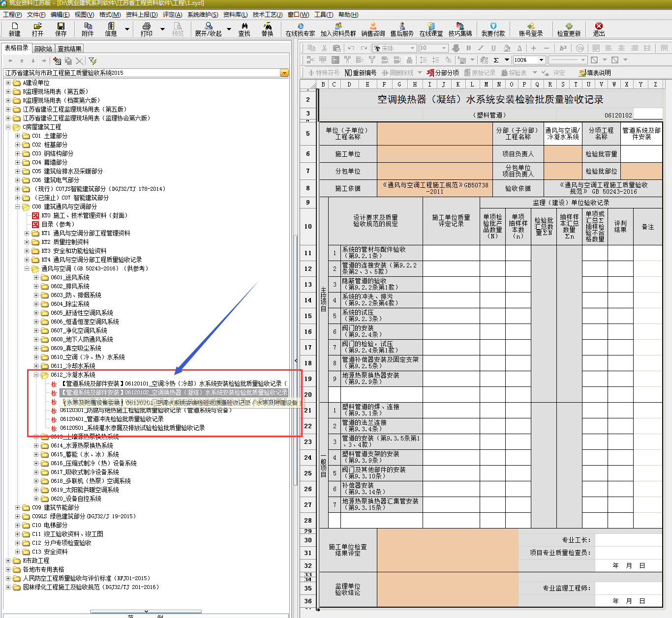Viewport: 672px width, 618px height.
Task: Open the dropdown arrow next to 打印
Action: point(162,29)
